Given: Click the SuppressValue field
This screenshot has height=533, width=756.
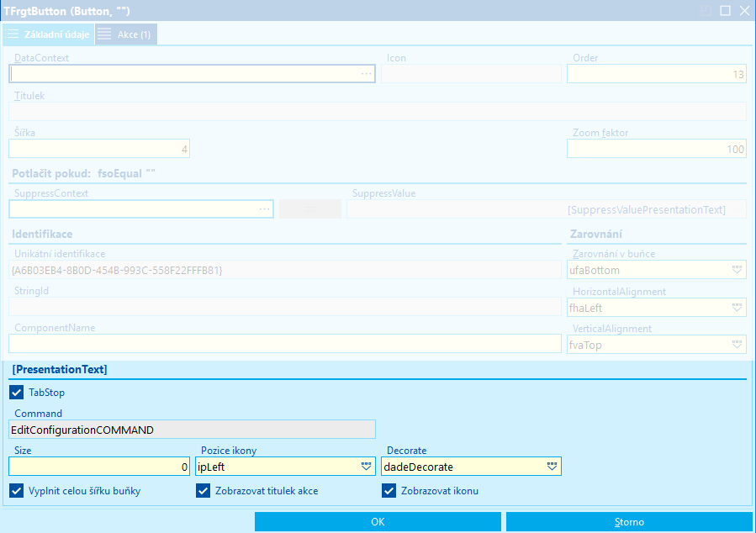Looking at the screenshot, I should tap(547, 209).
